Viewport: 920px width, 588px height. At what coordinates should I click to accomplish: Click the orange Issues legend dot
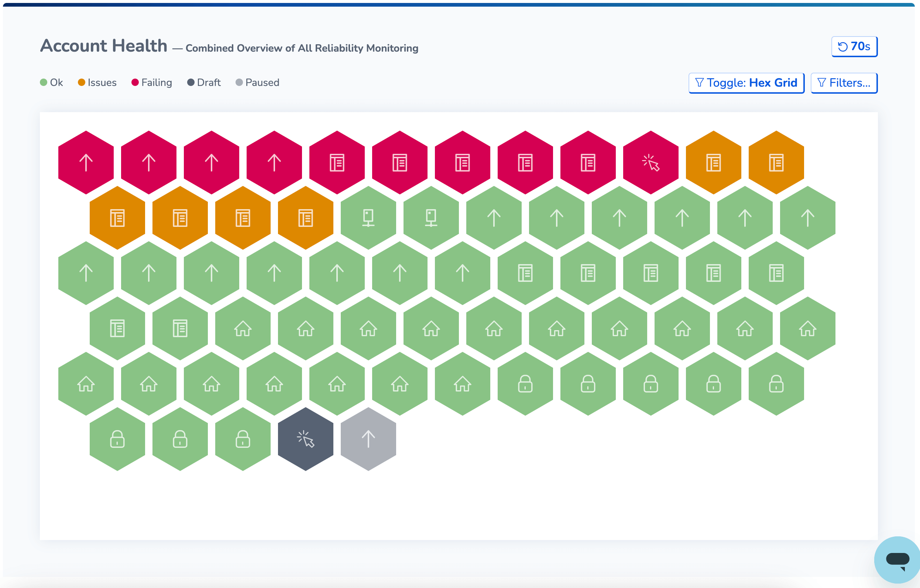coord(81,83)
